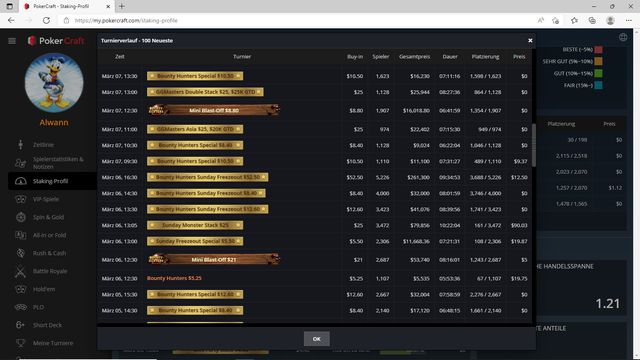Open the browser favorites list icon
Image resolution: width=640 pixels, height=360 pixels.
(x=574, y=20)
